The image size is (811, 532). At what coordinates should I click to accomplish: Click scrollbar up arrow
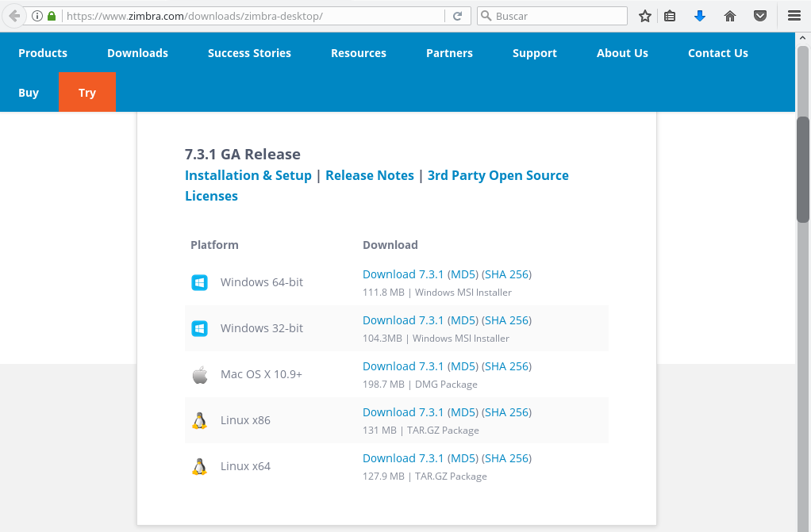coord(803,38)
